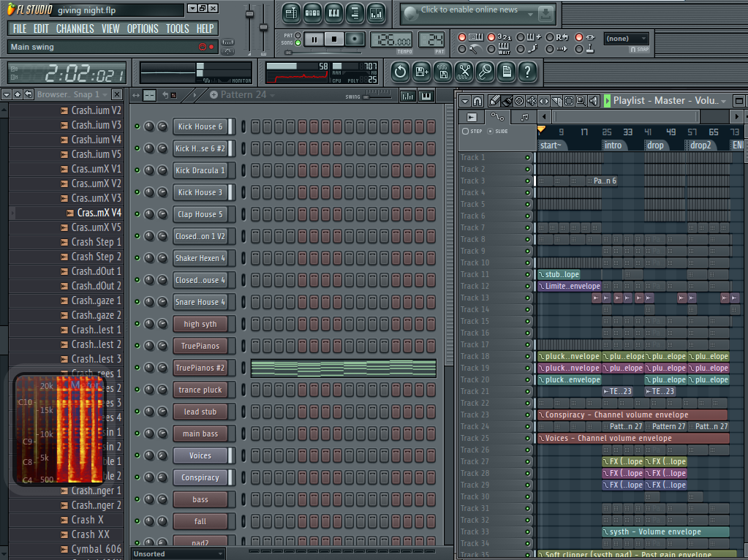The image size is (748, 560).
Task: Adjust the channel rack swing slider
Action: pyautogui.click(x=377, y=97)
